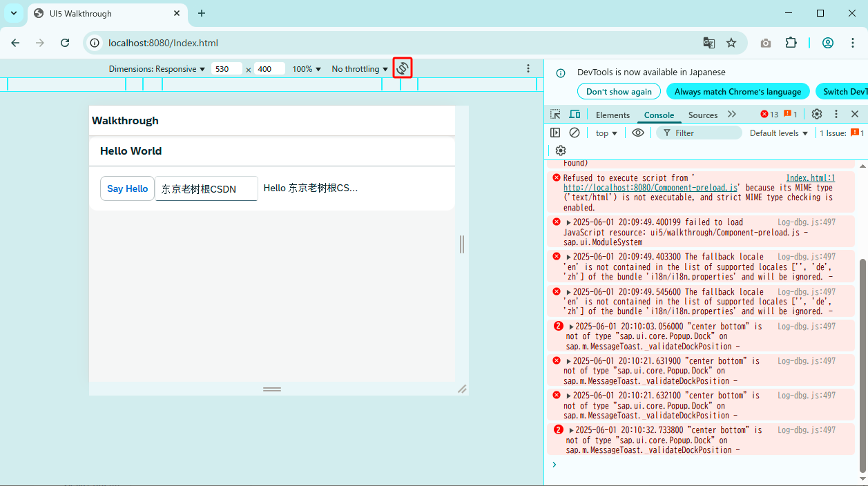
Task: Clear the console with the clear icon
Action: (575, 133)
